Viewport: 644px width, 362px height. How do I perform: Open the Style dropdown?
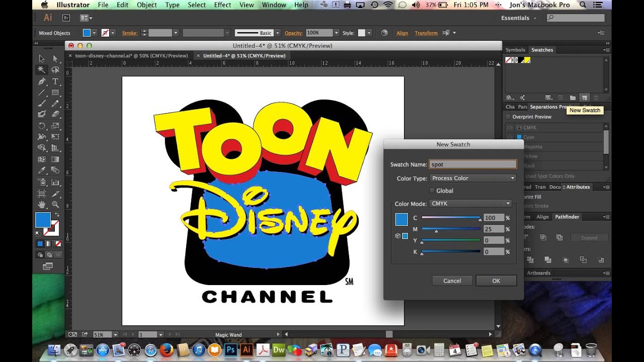369,33
